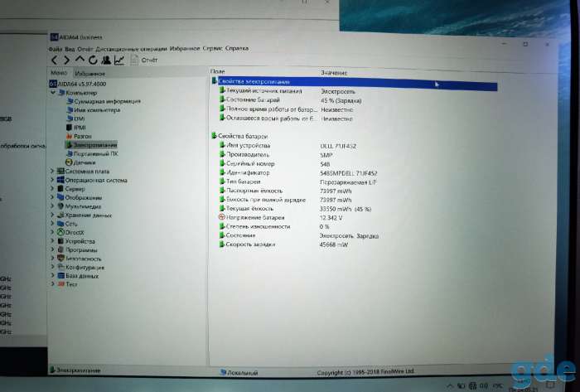Select the Скорость зарядки row

[x=283, y=244]
